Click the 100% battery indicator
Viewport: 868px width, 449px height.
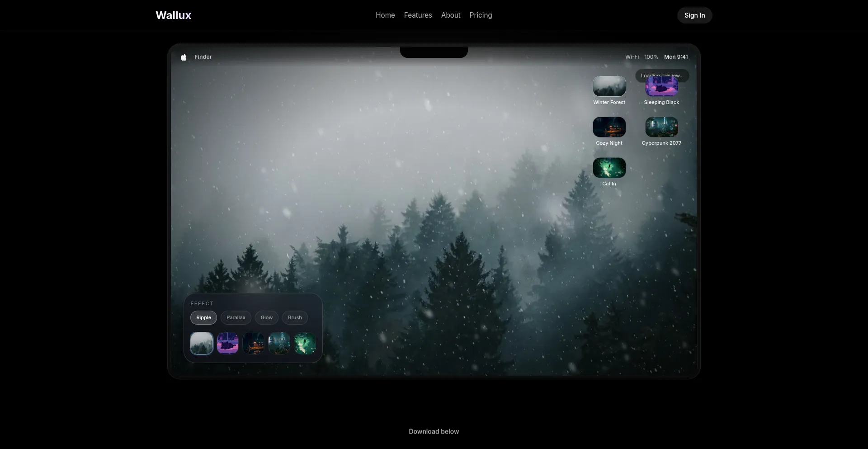[x=651, y=57]
